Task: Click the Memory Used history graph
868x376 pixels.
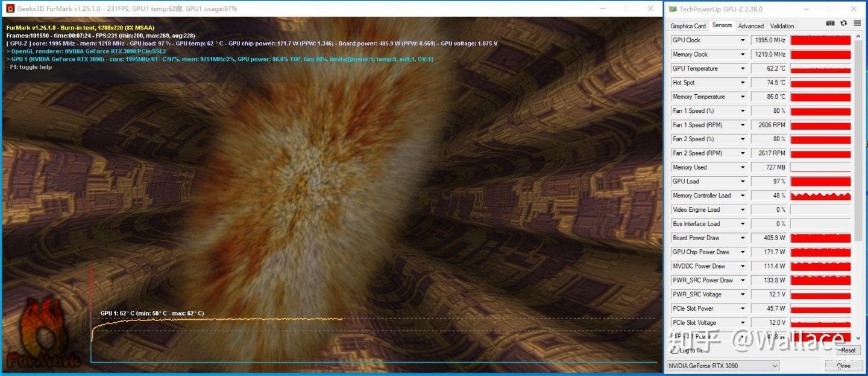Action: [820, 167]
